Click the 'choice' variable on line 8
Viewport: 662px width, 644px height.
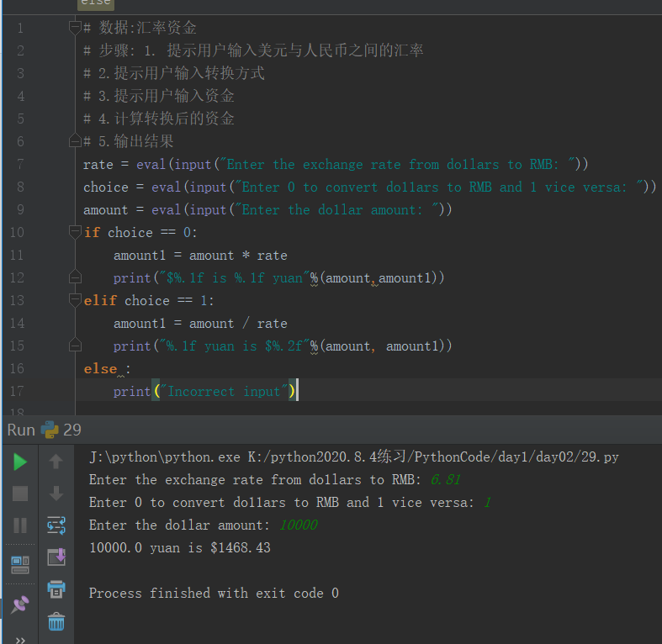(105, 187)
